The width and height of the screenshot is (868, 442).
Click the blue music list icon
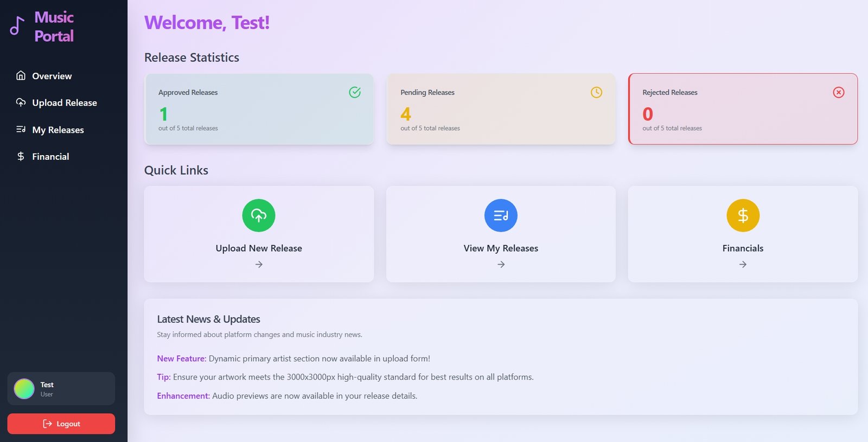(501, 215)
